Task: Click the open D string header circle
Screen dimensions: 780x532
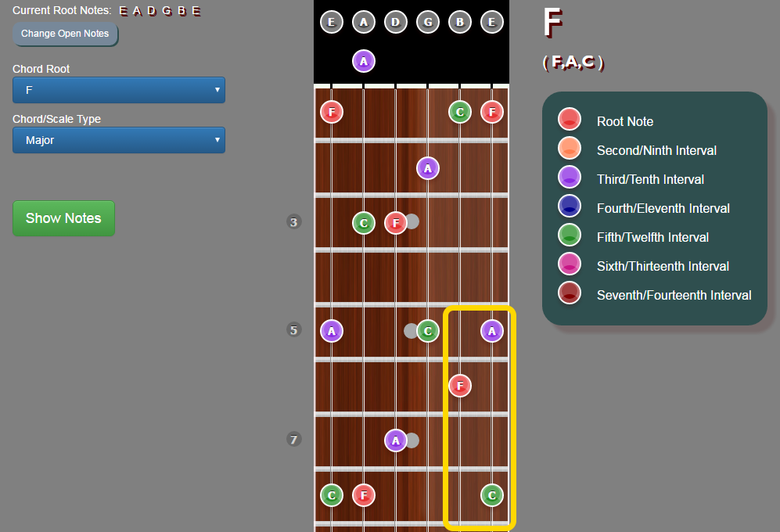Action: tap(396, 22)
